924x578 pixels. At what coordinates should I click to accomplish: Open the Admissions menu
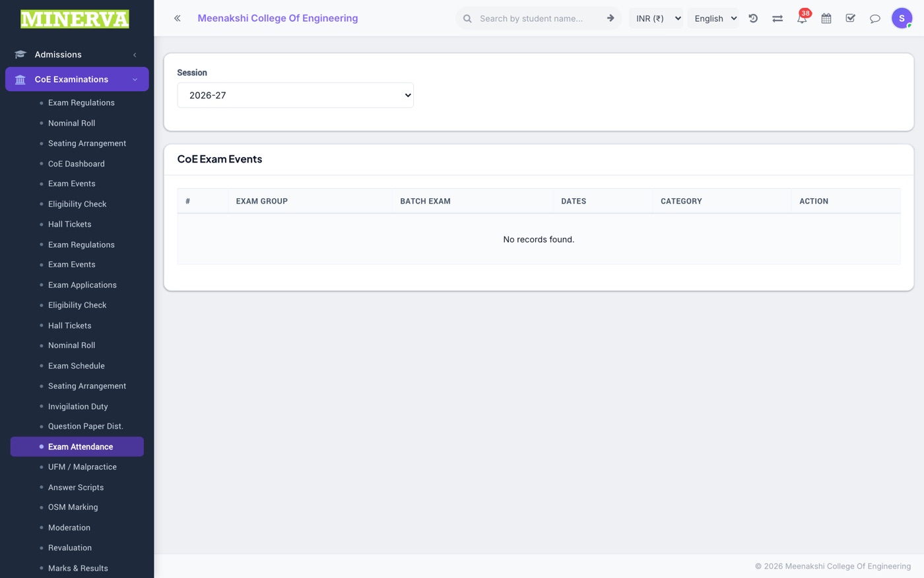tap(77, 55)
